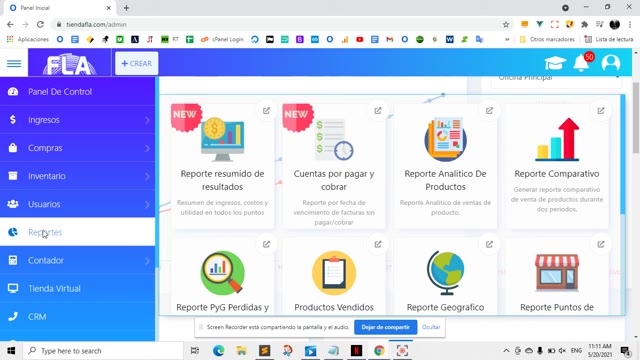Select Tienda Virtual in the sidebar

tap(78, 289)
